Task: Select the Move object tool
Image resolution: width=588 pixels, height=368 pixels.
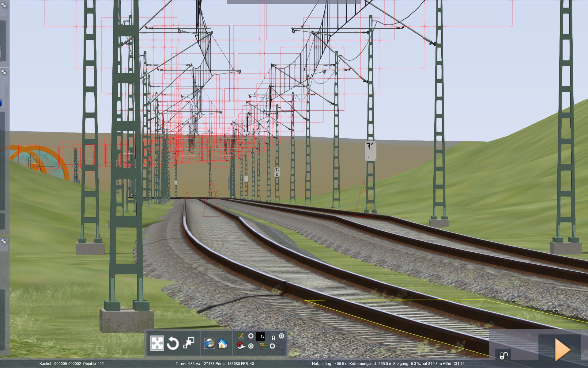Action: click(x=157, y=343)
